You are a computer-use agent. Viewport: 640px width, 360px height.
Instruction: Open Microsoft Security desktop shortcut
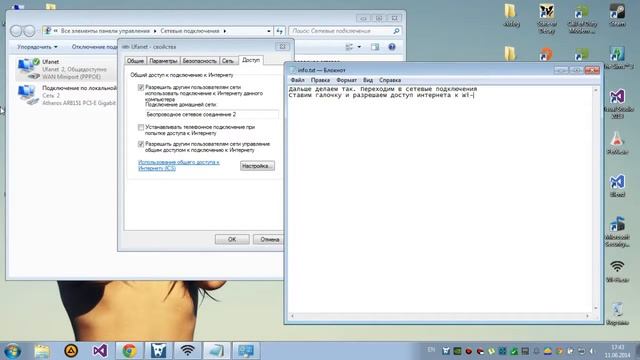tap(617, 232)
